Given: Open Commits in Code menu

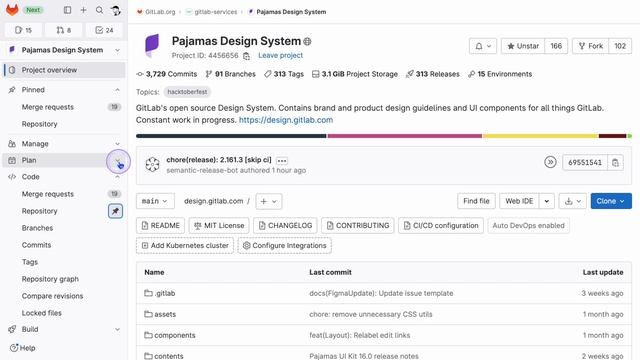Looking at the screenshot, I should (36, 245).
